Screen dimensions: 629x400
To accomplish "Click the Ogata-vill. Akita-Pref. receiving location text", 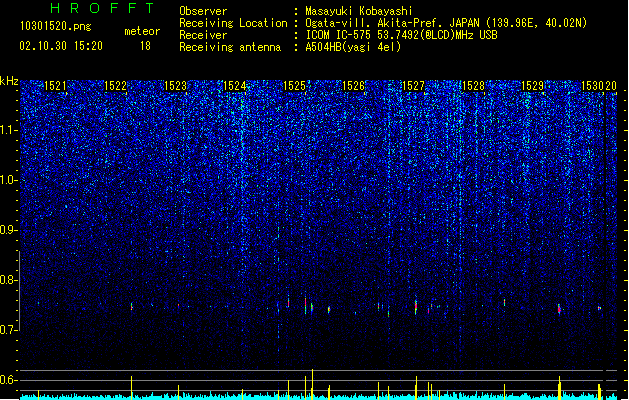I will click(x=446, y=23).
